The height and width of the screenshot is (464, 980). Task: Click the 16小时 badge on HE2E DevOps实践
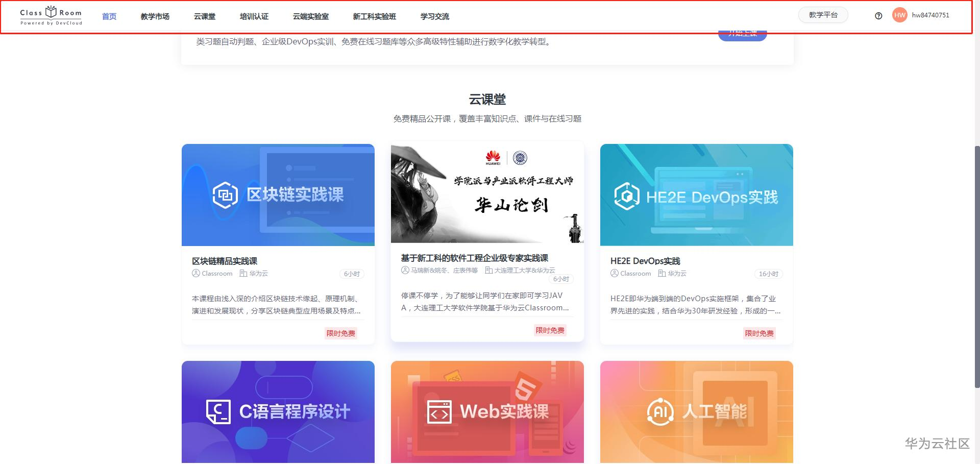[769, 274]
